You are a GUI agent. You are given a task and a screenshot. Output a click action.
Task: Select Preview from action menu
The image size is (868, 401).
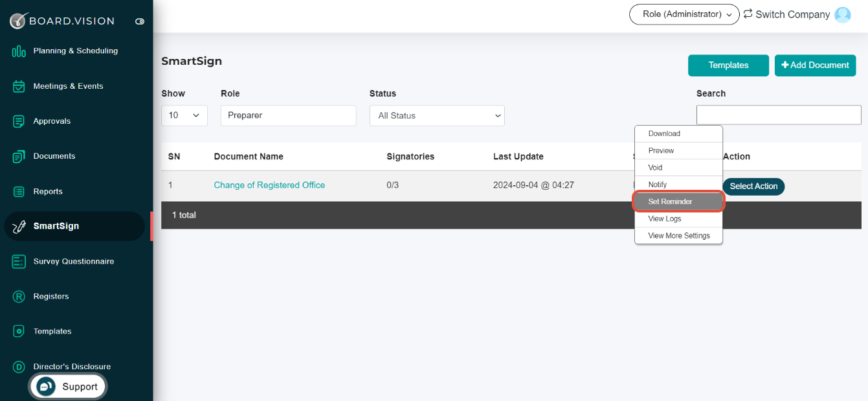(x=678, y=151)
